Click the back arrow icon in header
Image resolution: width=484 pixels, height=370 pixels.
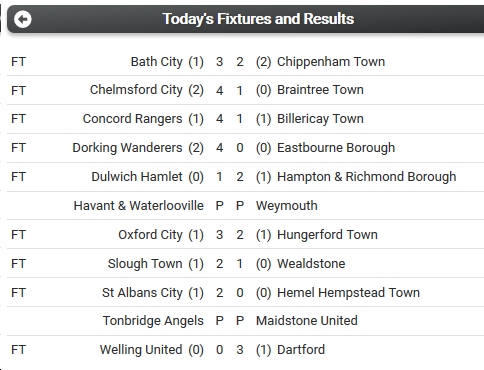[23, 19]
